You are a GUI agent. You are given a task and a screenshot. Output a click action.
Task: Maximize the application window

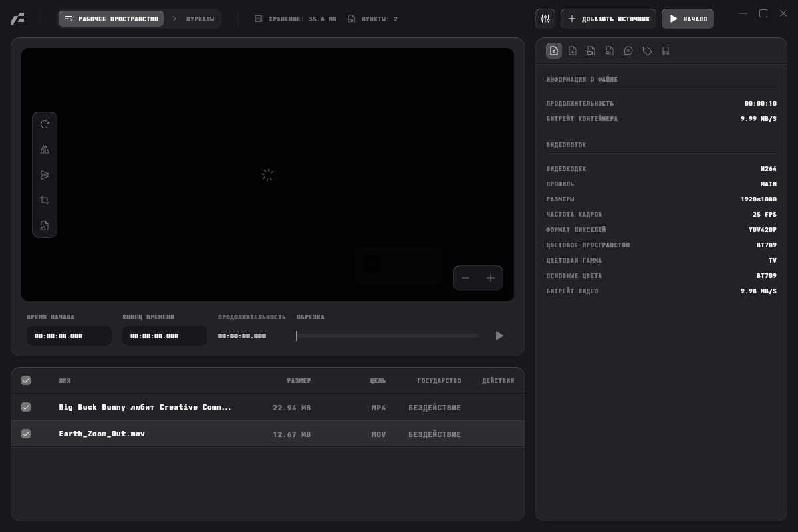point(763,13)
